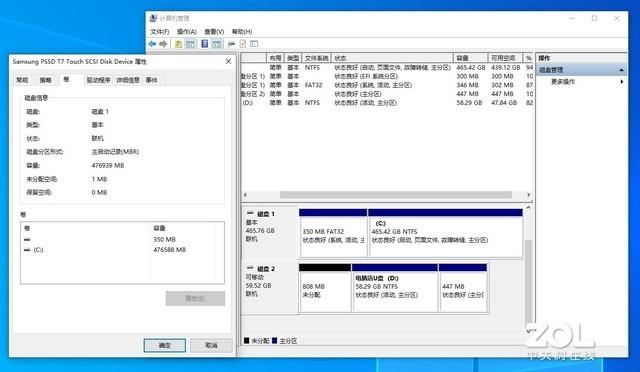Click the 476939 MB capacity value

(108, 165)
